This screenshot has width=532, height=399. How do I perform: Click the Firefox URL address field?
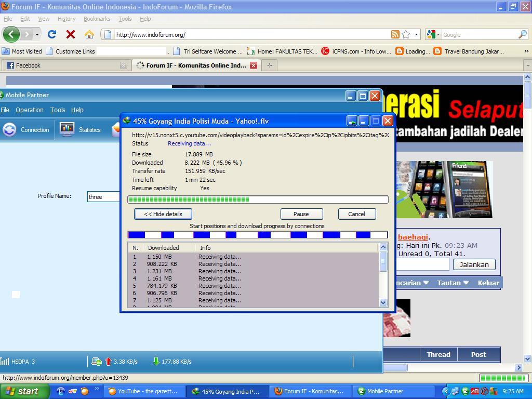[252, 34]
